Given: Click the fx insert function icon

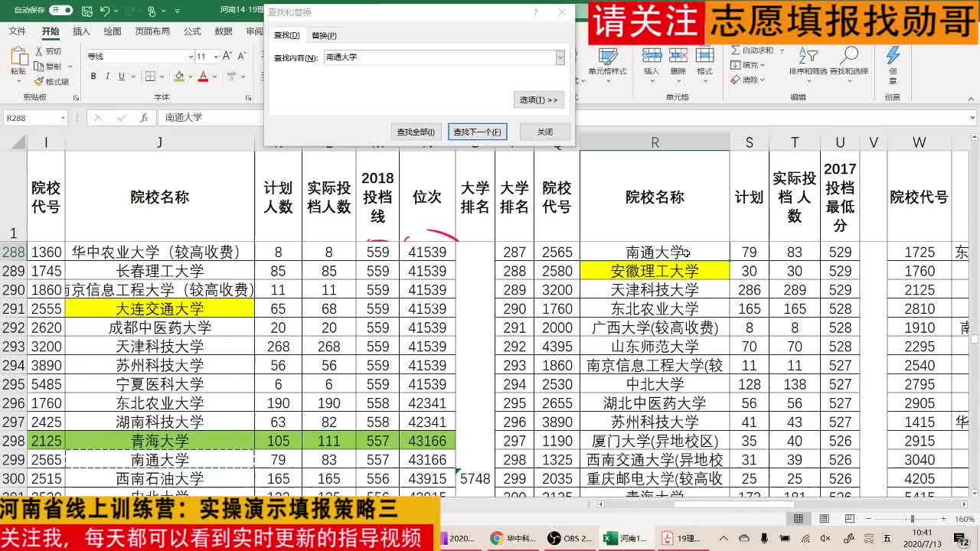Looking at the screenshot, I should point(144,118).
